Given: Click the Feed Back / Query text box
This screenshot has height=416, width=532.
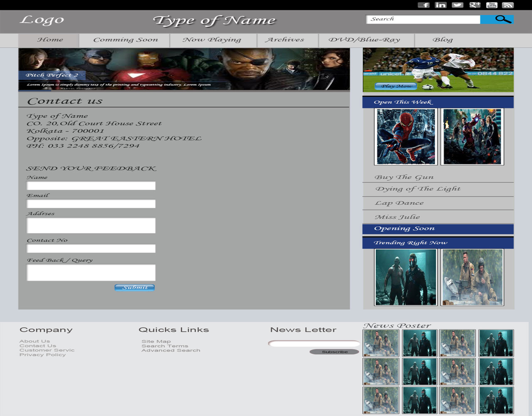Looking at the screenshot, I should [x=91, y=273].
